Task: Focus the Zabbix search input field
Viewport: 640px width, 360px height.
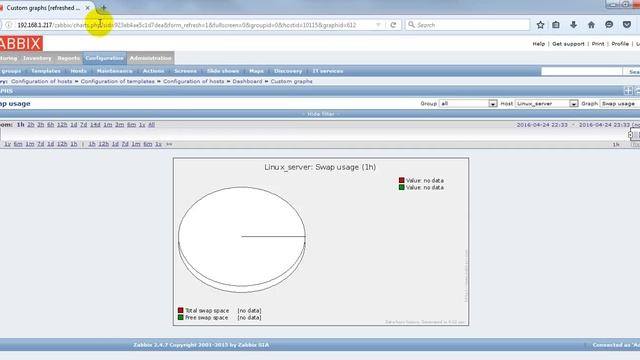Action: coord(582,71)
